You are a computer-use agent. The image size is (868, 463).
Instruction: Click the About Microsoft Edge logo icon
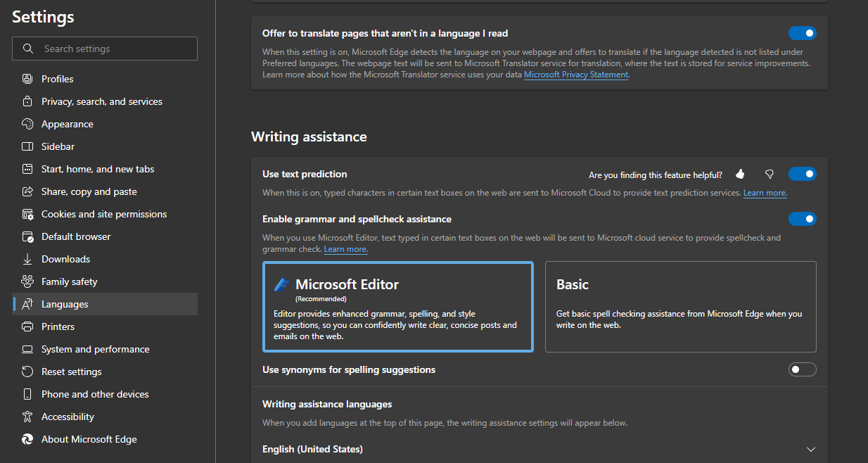27,439
